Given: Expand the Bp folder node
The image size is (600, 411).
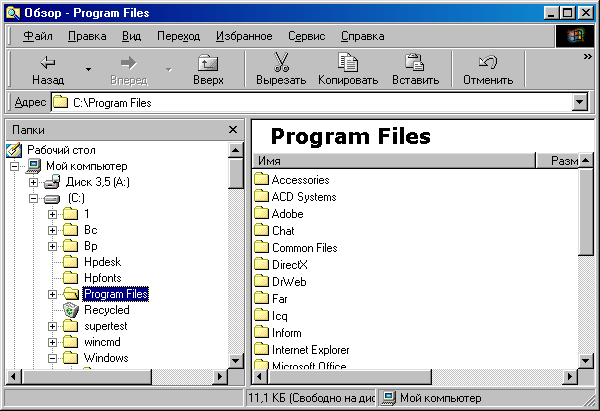Looking at the screenshot, I should (x=52, y=246).
